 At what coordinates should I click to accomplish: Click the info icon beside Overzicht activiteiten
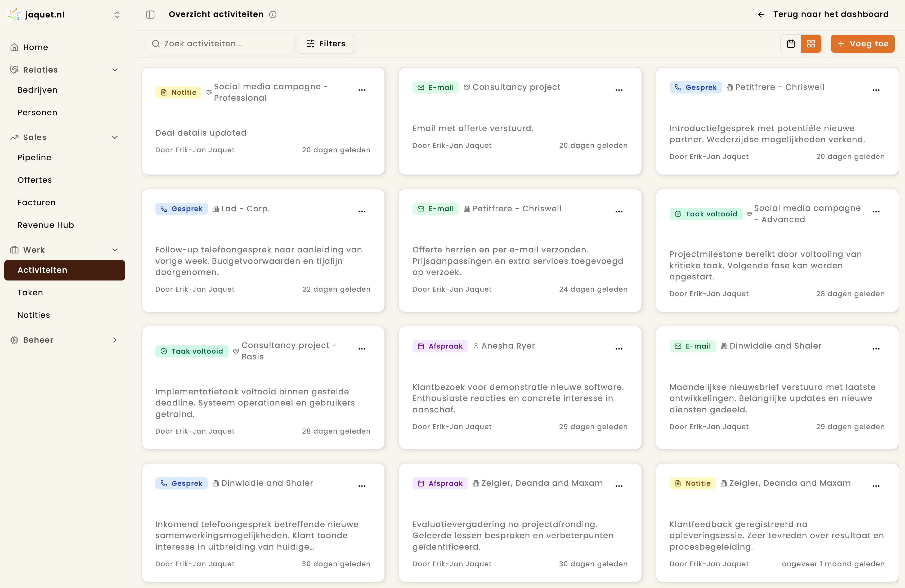273,15
